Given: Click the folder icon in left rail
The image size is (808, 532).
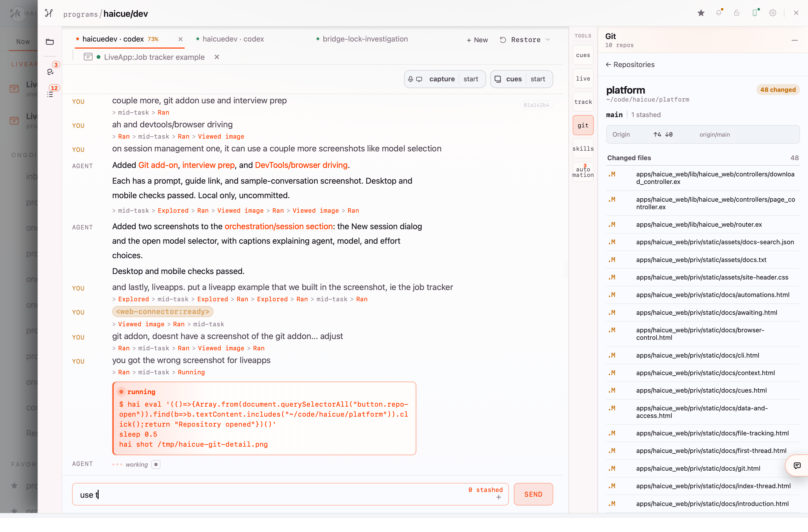Looking at the screenshot, I should click(x=50, y=42).
